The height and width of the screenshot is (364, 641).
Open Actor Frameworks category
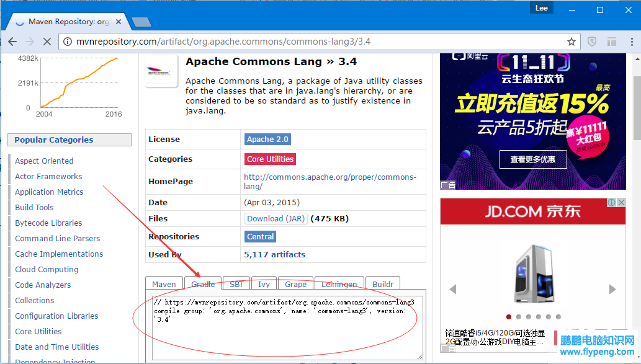(48, 177)
